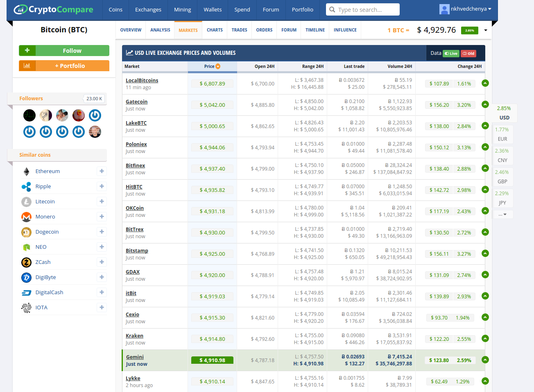Click the IOTA coin icon

pyautogui.click(x=26, y=308)
